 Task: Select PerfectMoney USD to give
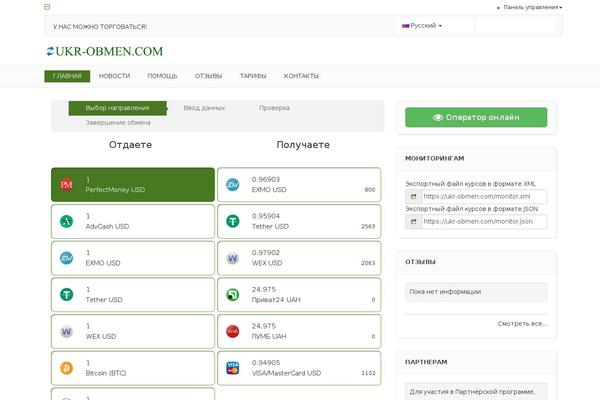point(133,184)
